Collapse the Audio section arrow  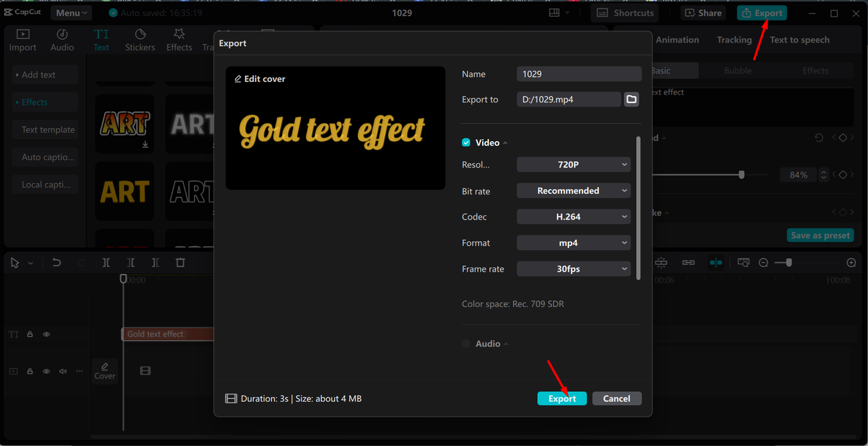click(x=506, y=344)
